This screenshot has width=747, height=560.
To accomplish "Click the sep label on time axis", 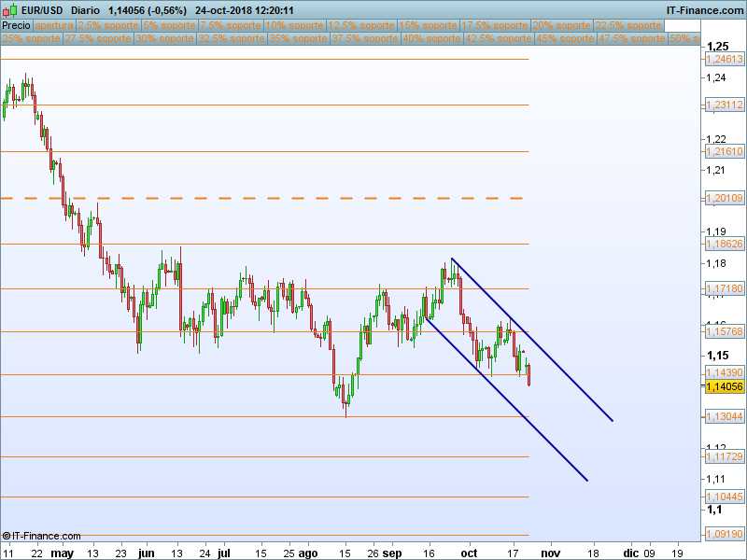I will pyautogui.click(x=392, y=553).
